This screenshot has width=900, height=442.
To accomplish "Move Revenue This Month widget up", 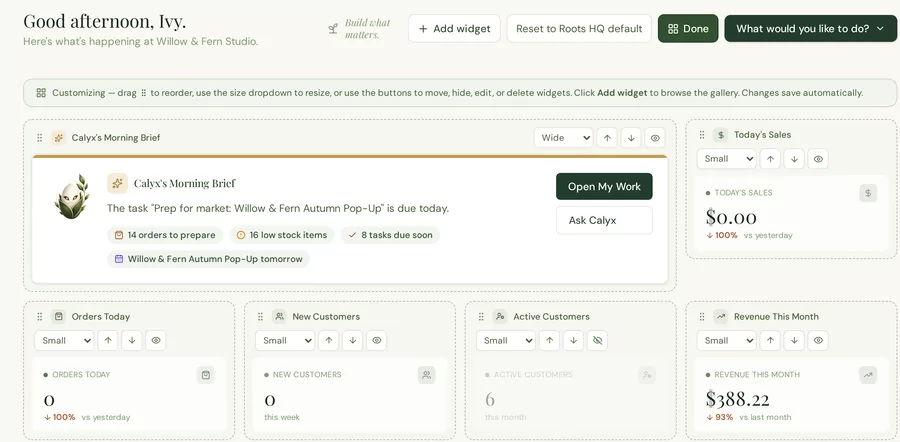I will pyautogui.click(x=770, y=340).
